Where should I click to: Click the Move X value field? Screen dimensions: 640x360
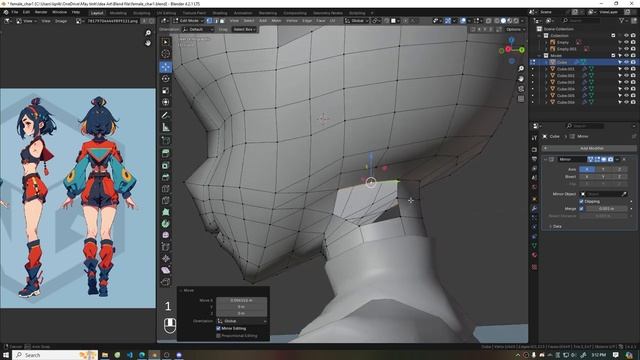click(242, 300)
